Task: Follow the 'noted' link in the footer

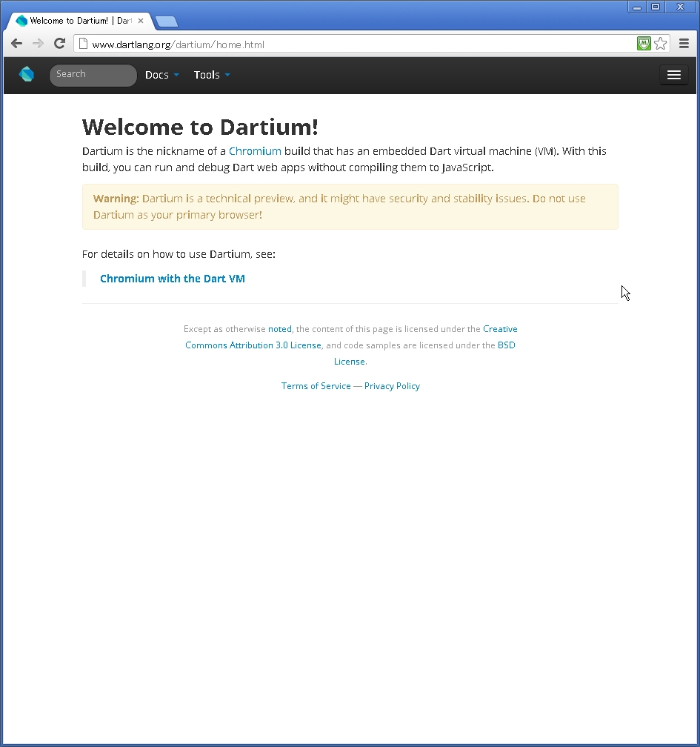Action: pyautogui.click(x=280, y=329)
